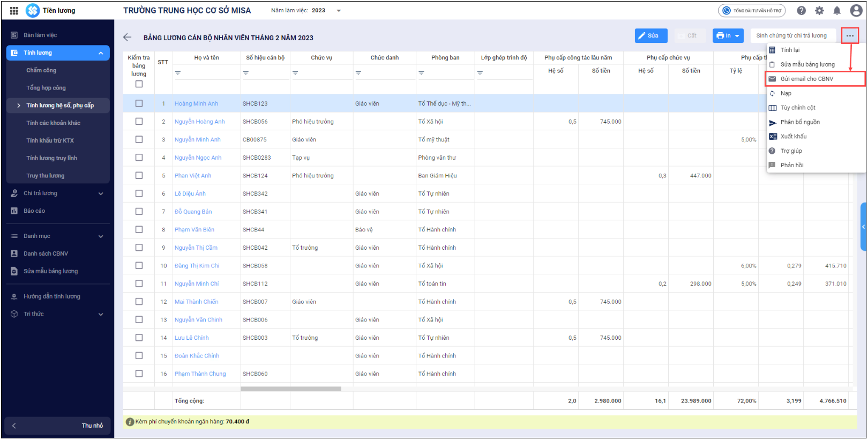The height and width of the screenshot is (440, 868).
Task: Open help question mark icon
Action: point(802,10)
